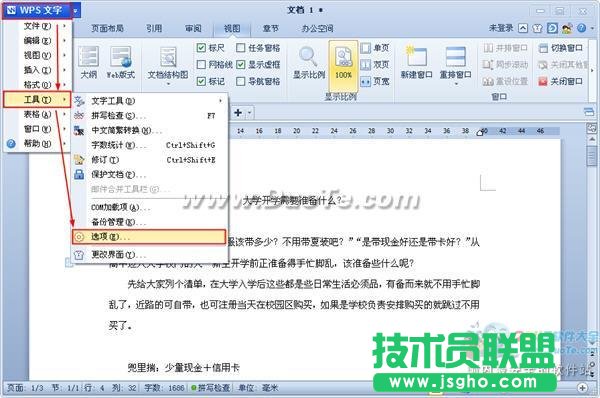Toggle the 导航窗格 navigation pane checkbox
600x398 pixels.
240,81
